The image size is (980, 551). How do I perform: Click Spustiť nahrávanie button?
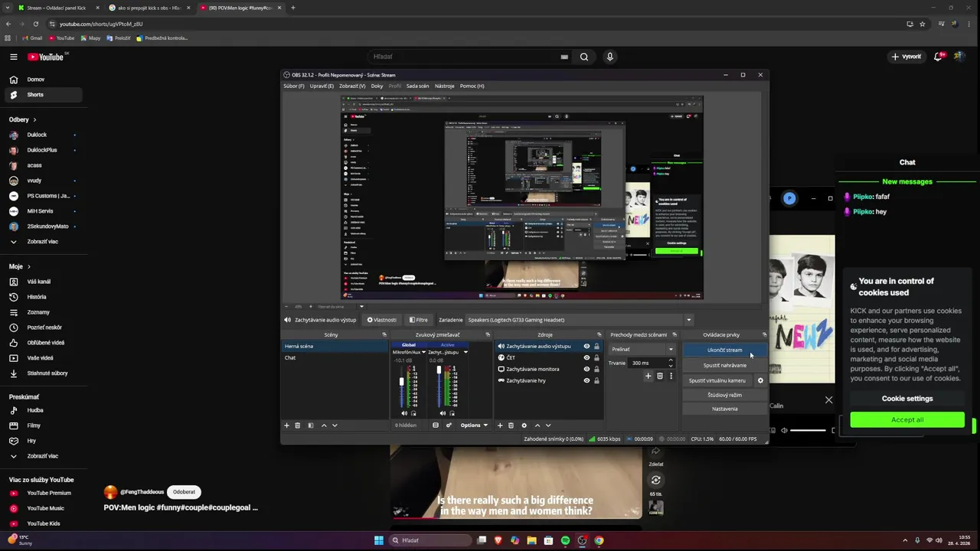(724, 365)
